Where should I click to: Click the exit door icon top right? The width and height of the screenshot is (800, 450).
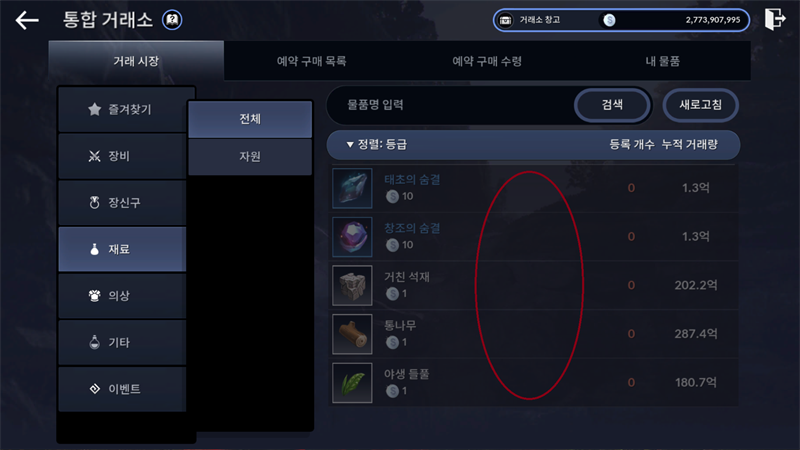pos(774,19)
